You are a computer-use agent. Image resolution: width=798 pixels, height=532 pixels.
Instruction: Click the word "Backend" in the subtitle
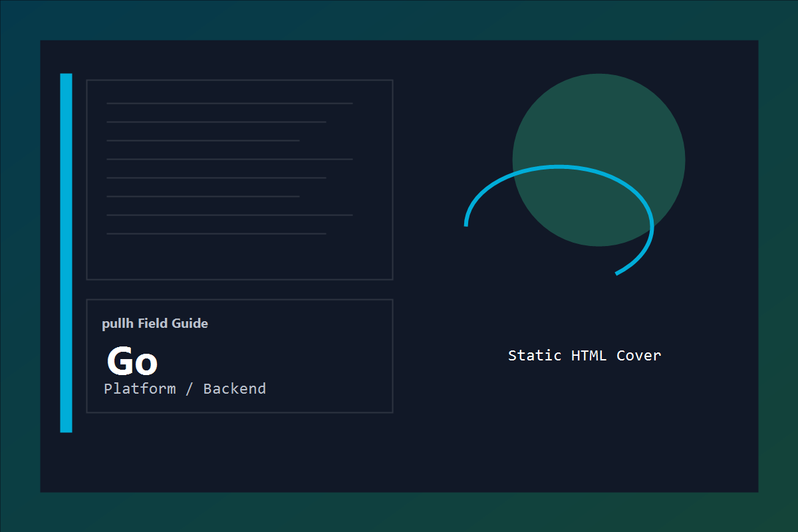pos(235,389)
